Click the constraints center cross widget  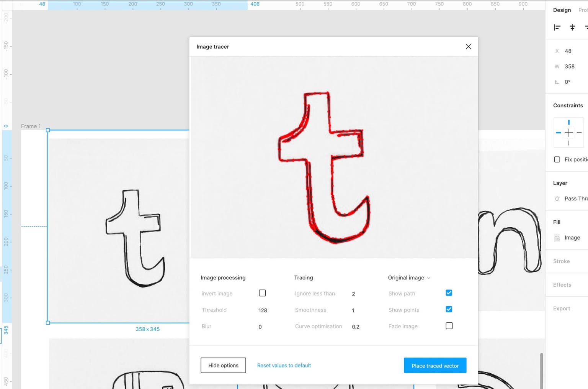tap(569, 133)
